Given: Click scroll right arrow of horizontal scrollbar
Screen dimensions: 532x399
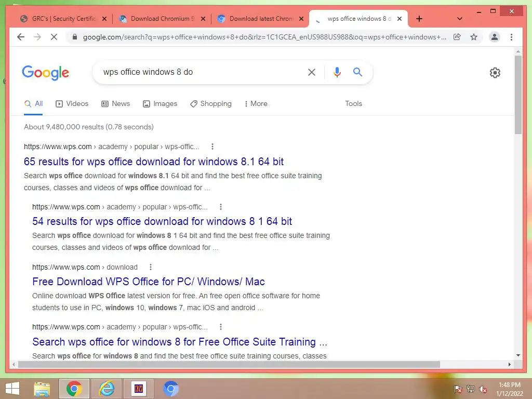Looking at the screenshot, I should (510, 364).
